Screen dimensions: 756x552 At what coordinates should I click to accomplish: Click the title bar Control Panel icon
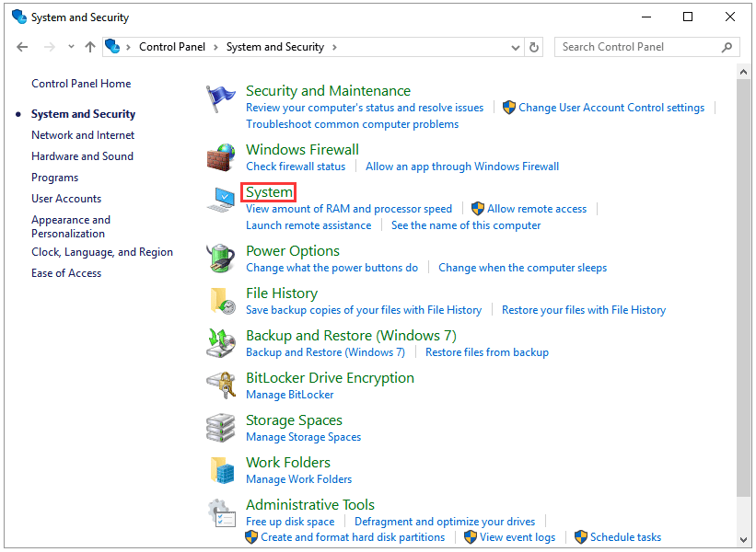[x=19, y=17]
